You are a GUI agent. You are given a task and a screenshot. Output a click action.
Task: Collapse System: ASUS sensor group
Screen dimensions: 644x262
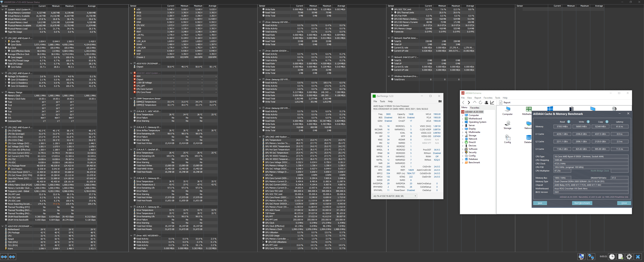point(2,10)
